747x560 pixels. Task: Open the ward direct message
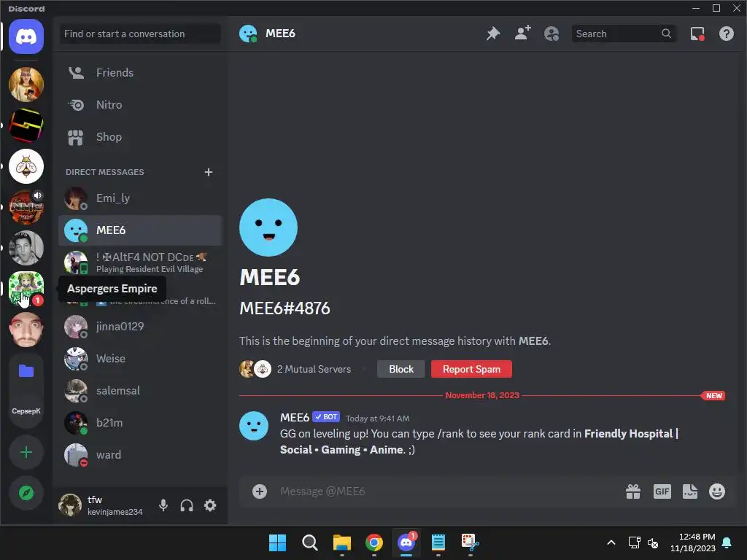pyautogui.click(x=140, y=455)
